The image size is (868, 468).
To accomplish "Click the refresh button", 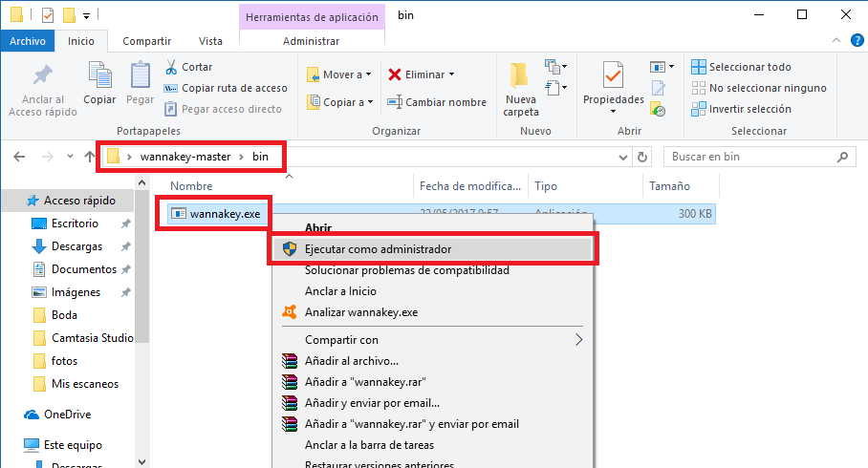I will click(x=642, y=157).
